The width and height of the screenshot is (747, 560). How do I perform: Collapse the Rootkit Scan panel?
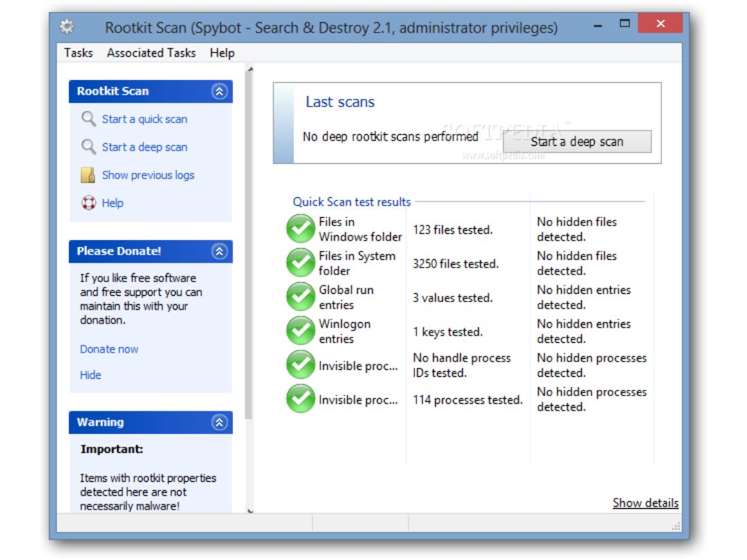tap(219, 91)
